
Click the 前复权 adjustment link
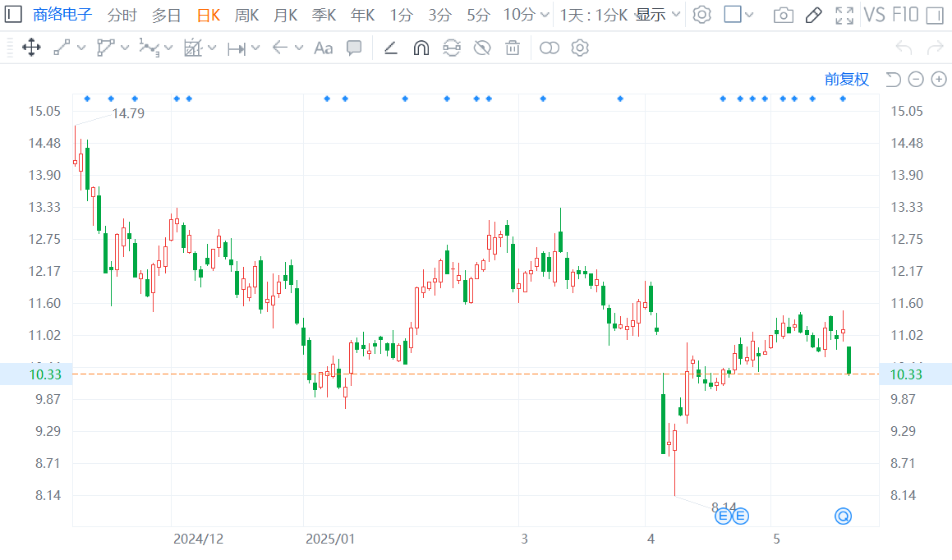pyautogui.click(x=846, y=80)
